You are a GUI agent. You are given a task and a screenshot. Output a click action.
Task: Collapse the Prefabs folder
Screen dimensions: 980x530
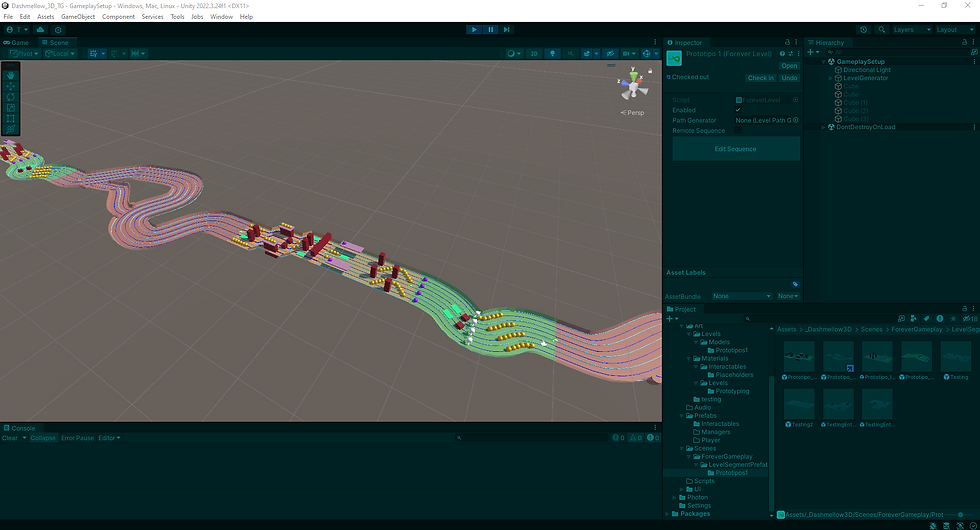pos(682,416)
